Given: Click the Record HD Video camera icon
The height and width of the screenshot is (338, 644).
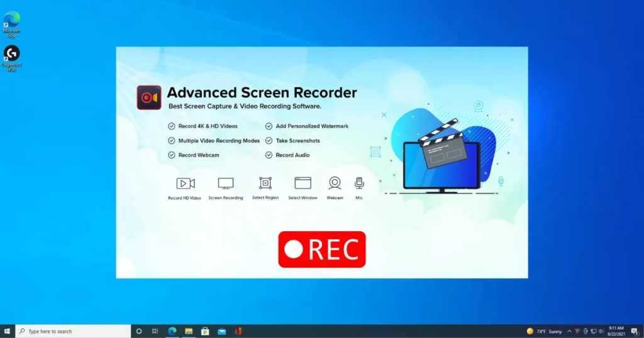Looking at the screenshot, I should tap(186, 183).
